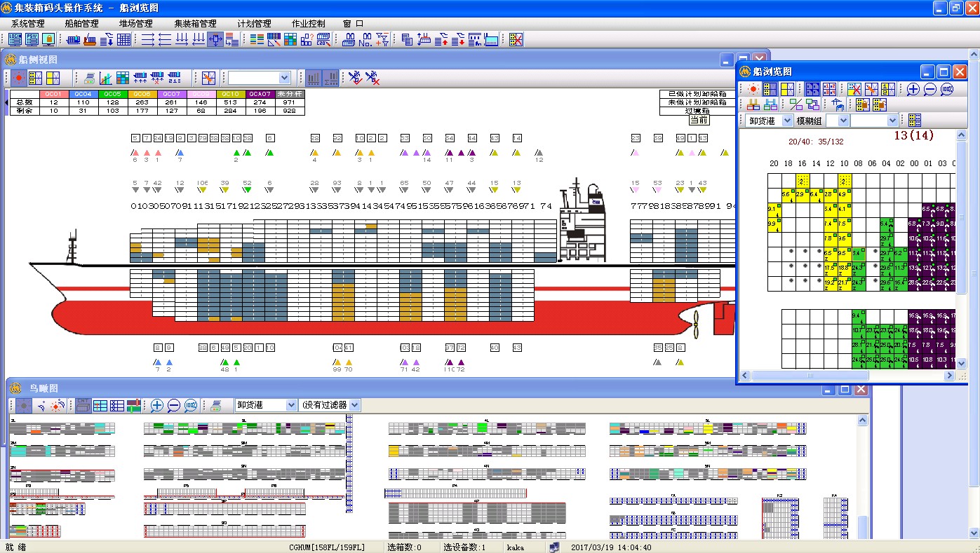Click the printer icon in 鸟瞰图 toolbar
980x553 pixels.
pyautogui.click(x=216, y=405)
